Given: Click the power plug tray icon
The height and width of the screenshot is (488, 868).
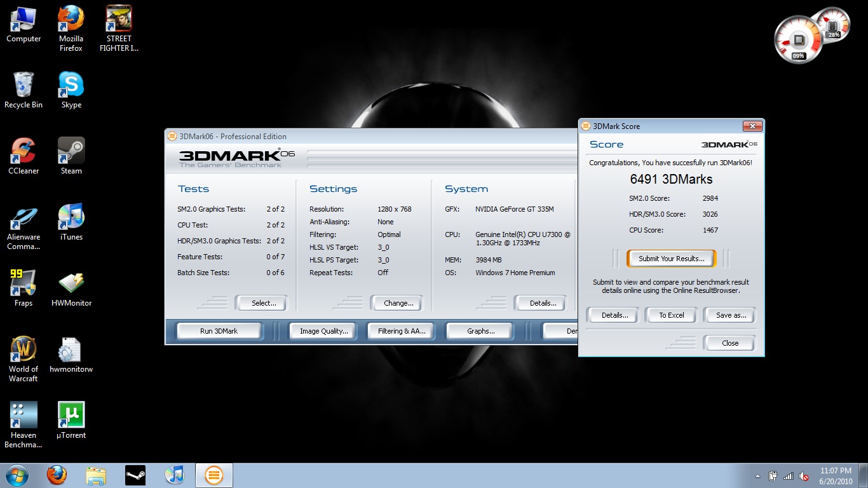Looking at the screenshot, I should coord(773,476).
